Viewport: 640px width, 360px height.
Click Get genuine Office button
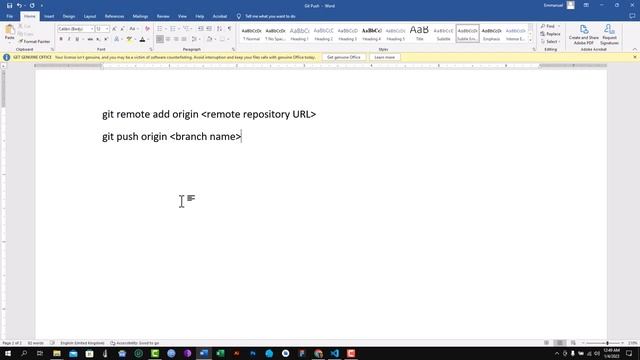point(344,58)
